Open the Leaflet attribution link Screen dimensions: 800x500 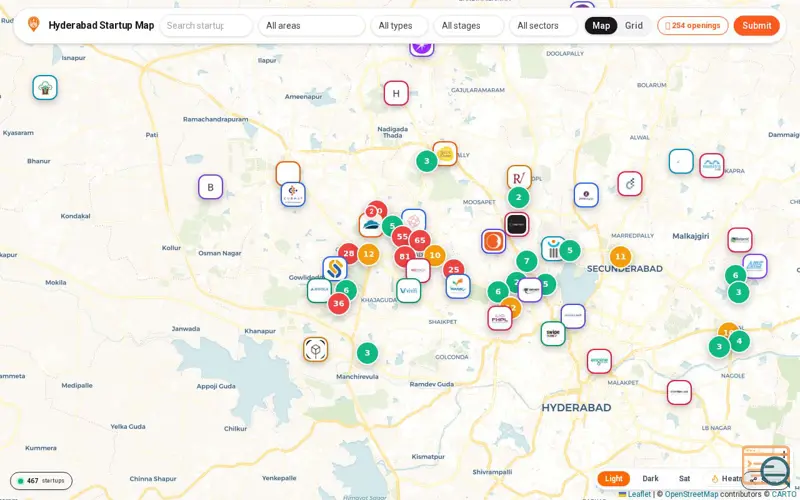point(639,494)
